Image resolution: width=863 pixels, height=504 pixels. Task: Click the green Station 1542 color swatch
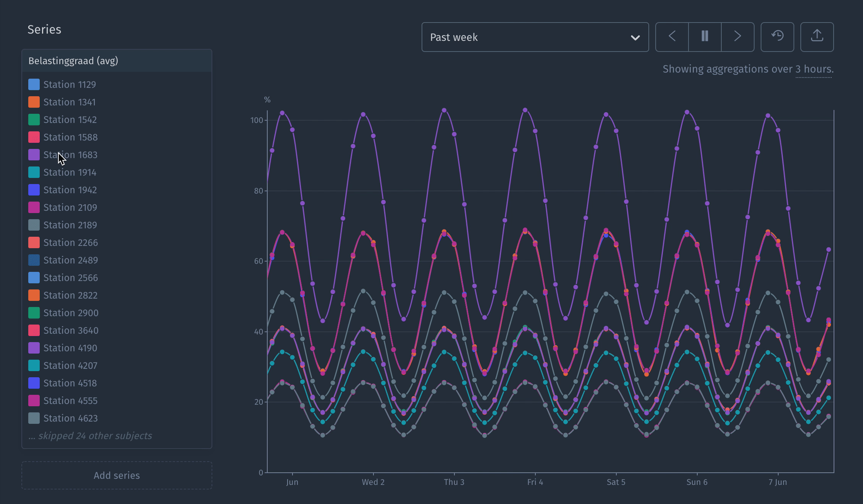[34, 120]
